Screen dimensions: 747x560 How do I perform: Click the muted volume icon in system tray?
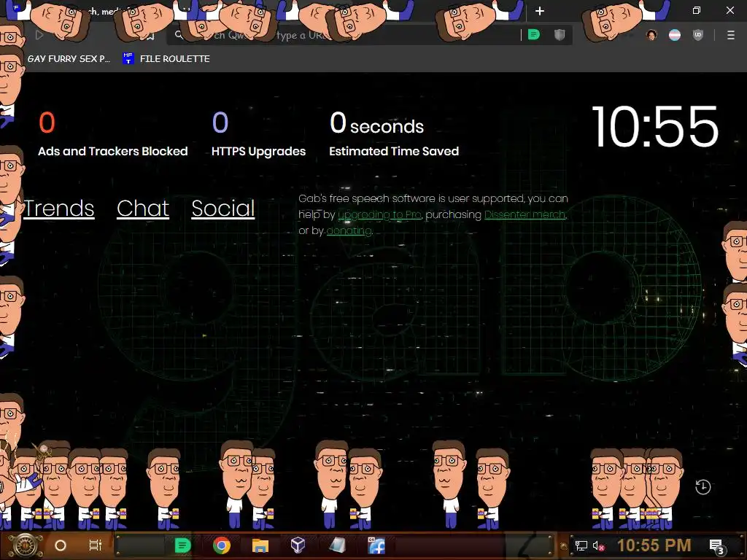(598, 545)
